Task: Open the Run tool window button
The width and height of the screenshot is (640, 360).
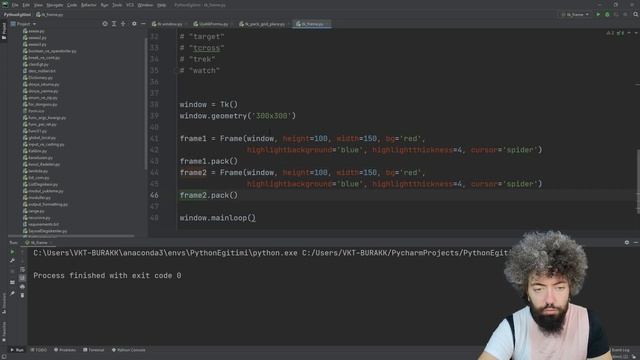Action: [x=17, y=350]
